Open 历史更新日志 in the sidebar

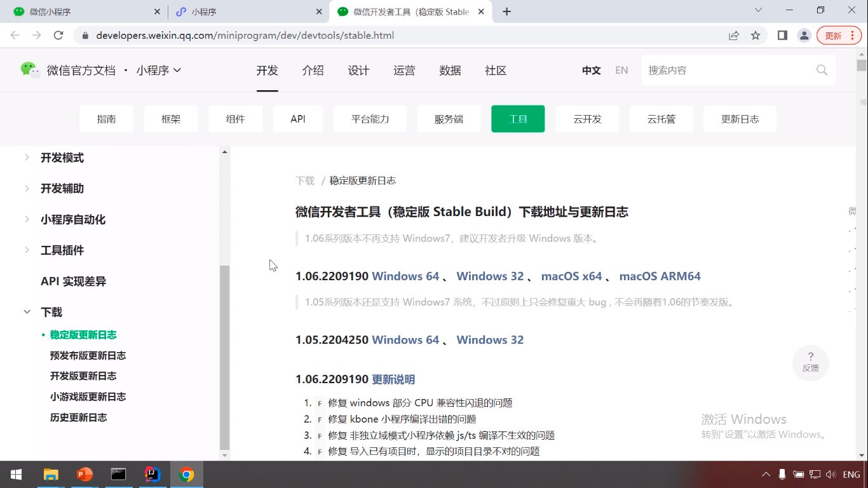coord(79,418)
